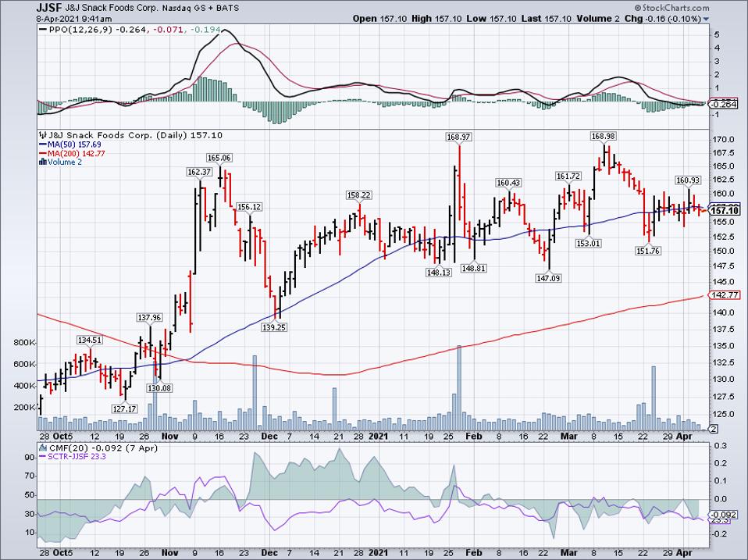Click the 200K volume axis label

(x=25, y=408)
